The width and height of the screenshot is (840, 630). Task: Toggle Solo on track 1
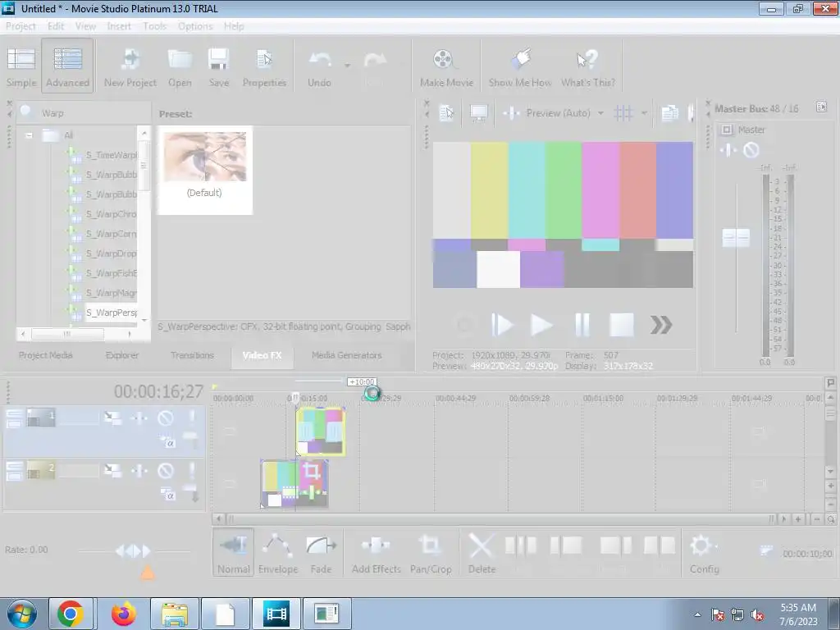point(192,417)
